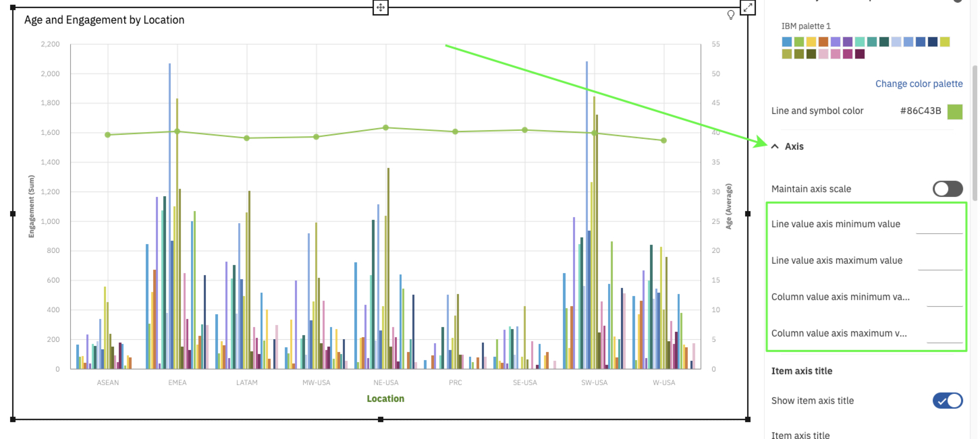Select the line data point above MW-USA

pos(316,137)
